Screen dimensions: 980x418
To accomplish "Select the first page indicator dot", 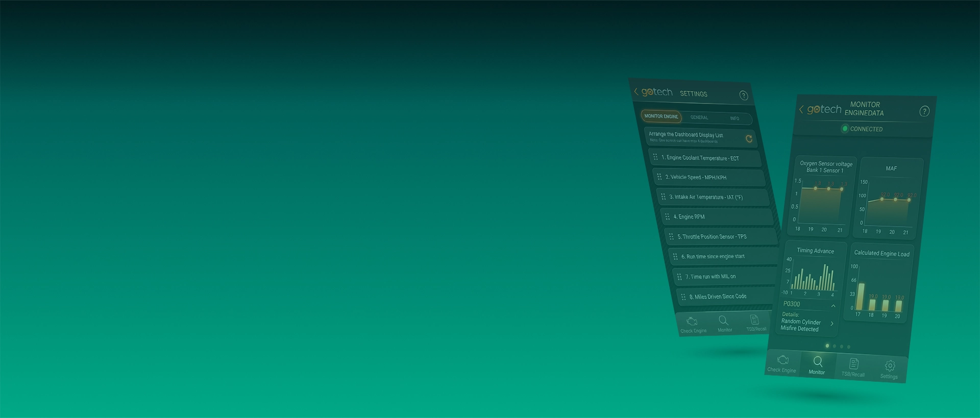I will [x=827, y=346].
